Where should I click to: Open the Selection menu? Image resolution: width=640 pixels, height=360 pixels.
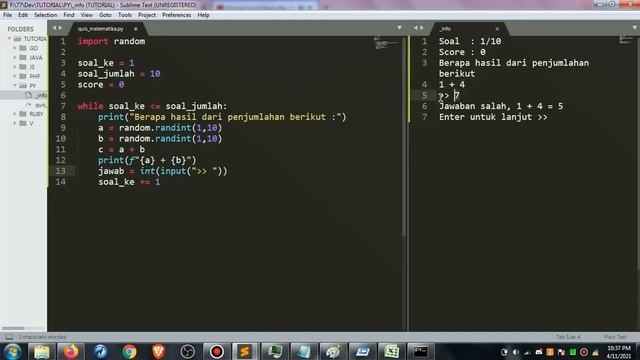pos(45,15)
